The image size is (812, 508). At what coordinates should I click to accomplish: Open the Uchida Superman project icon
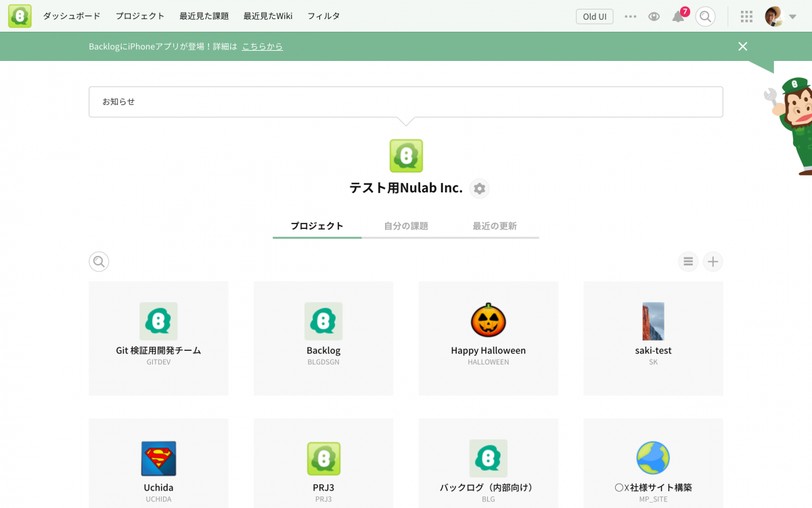(159, 459)
